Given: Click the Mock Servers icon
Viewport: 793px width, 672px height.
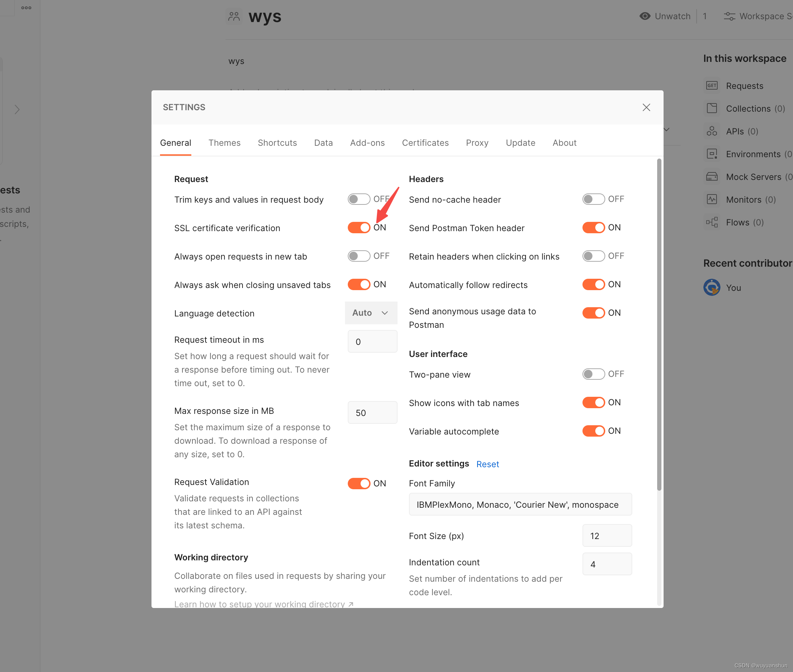Looking at the screenshot, I should coord(712,177).
